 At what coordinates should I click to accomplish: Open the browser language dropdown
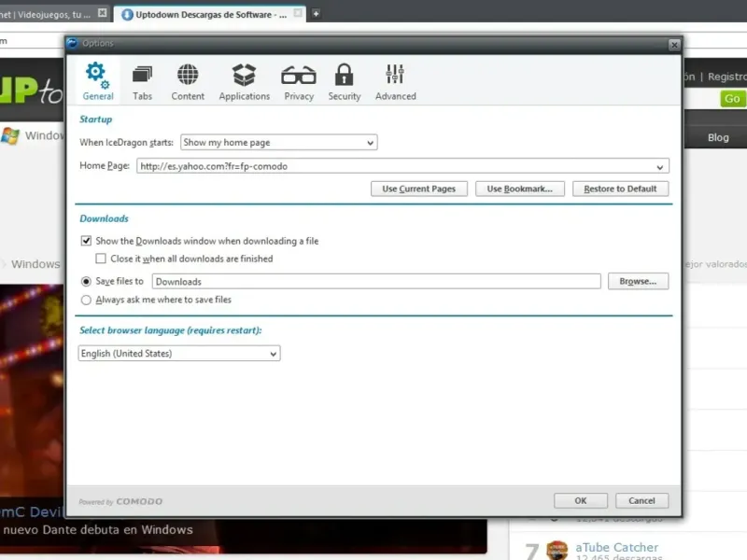tap(179, 354)
